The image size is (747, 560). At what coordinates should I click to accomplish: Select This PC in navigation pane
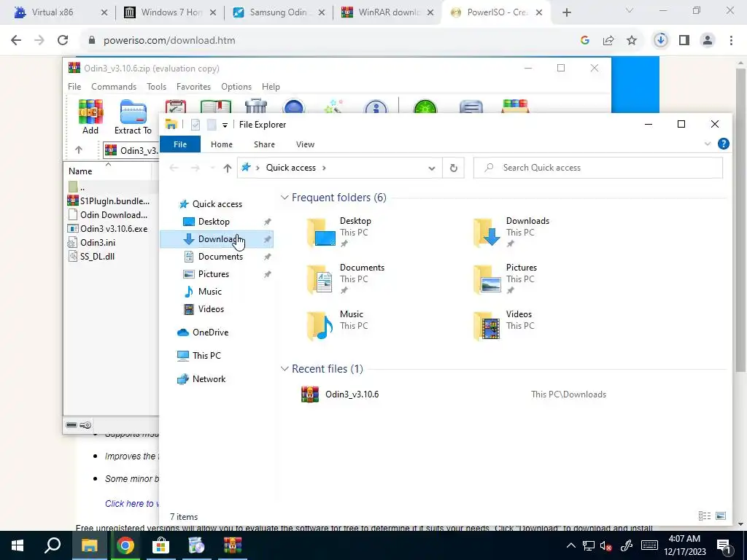pos(206,356)
